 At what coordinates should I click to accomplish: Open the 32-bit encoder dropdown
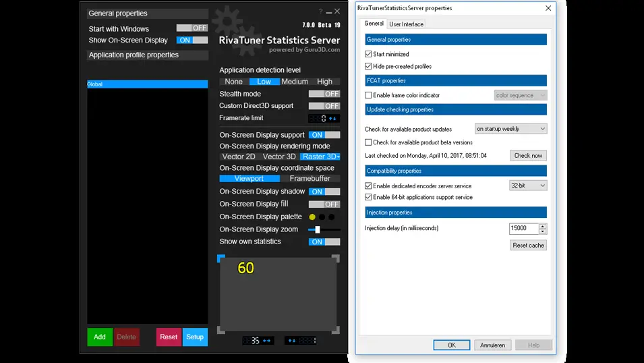pos(528,186)
